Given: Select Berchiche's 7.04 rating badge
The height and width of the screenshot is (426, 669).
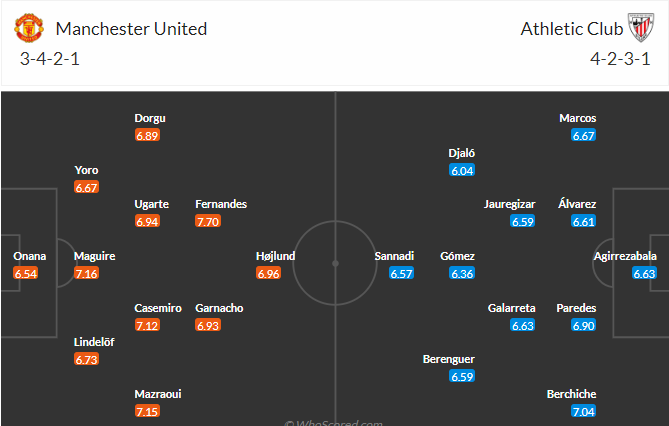Looking at the screenshot, I should pyautogui.click(x=583, y=411).
